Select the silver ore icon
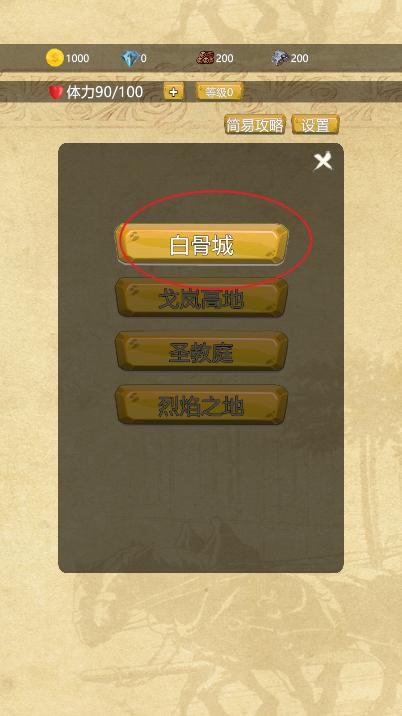This screenshot has height=716, width=402. (x=280, y=58)
